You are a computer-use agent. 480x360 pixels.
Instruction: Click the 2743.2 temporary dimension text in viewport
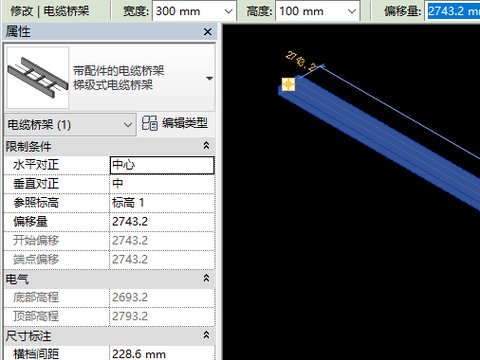(x=300, y=61)
